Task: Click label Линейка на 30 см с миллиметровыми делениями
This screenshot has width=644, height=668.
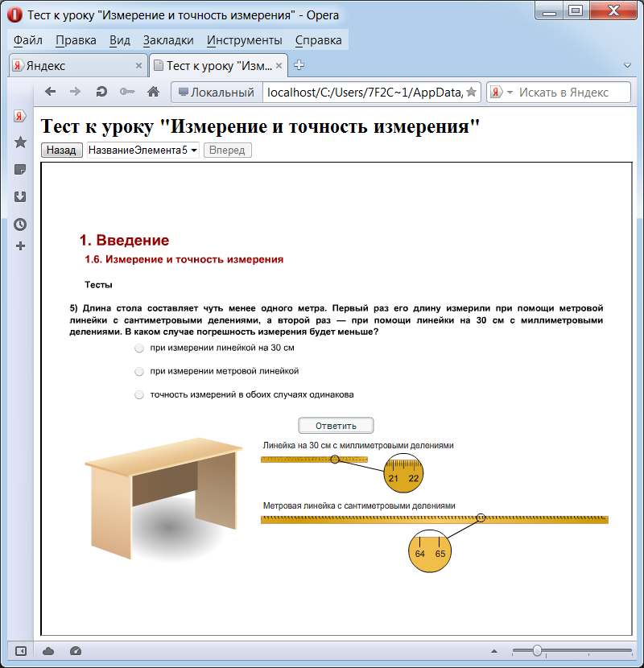Action: coord(358,445)
